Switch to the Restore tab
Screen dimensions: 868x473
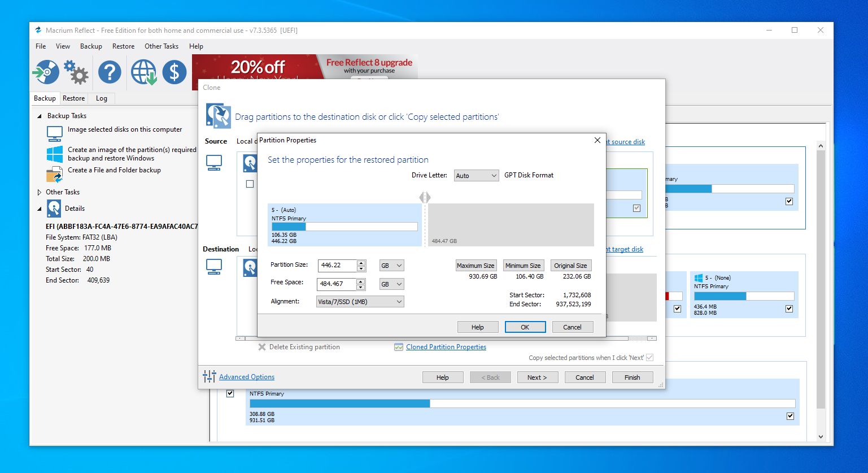[x=73, y=98]
